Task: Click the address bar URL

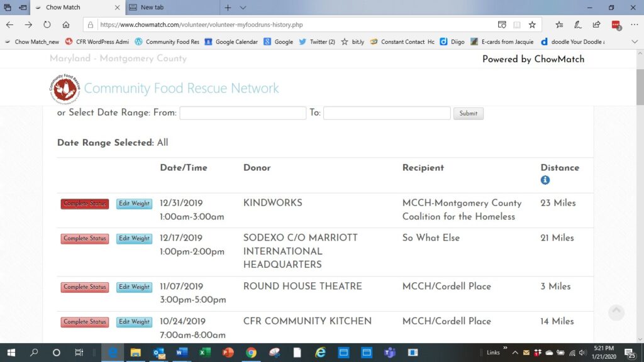Action: tap(201, 25)
